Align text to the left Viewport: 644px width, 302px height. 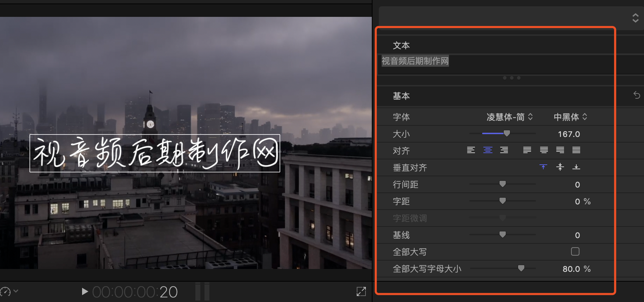(471, 150)
